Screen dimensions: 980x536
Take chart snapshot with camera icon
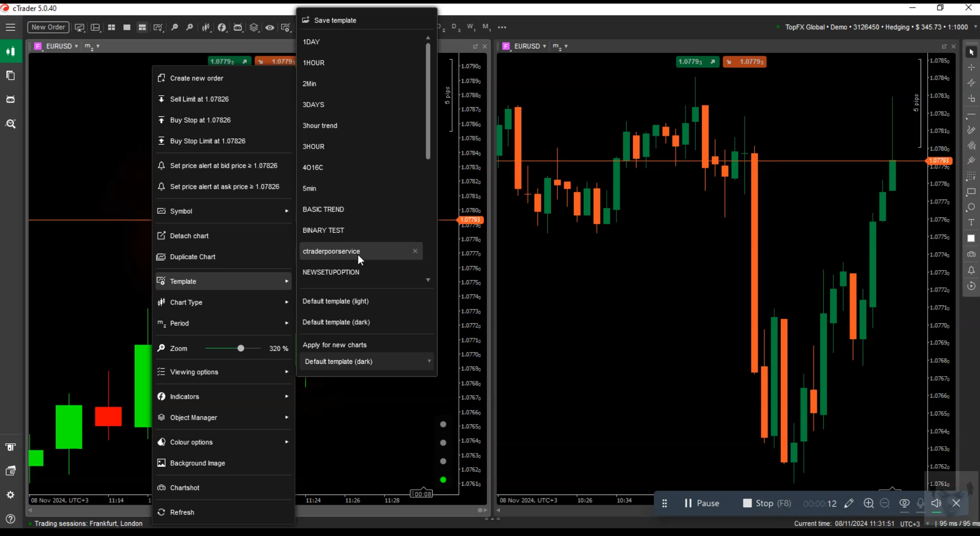971,255
